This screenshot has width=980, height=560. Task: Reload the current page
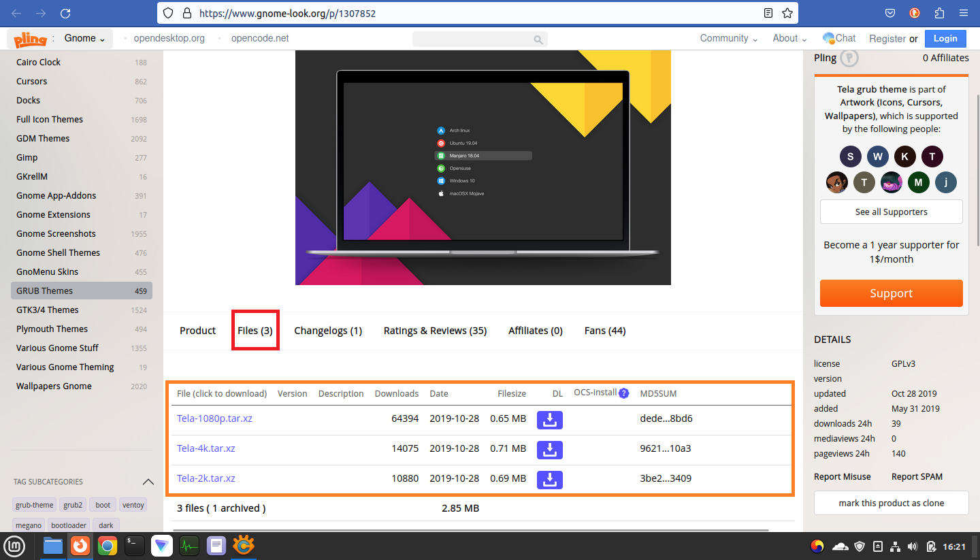[65, 13]
